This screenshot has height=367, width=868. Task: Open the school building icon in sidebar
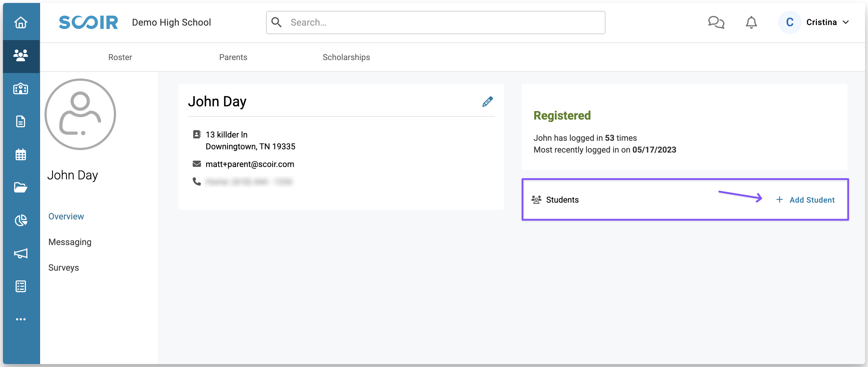[21, 89]
